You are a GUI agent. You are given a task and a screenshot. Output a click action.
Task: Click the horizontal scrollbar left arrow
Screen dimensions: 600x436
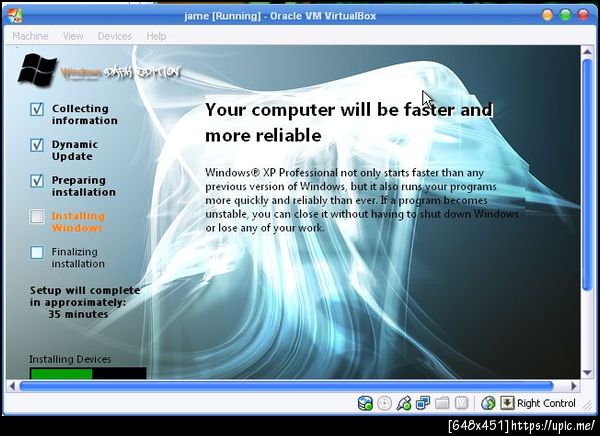tap(12, 386)
